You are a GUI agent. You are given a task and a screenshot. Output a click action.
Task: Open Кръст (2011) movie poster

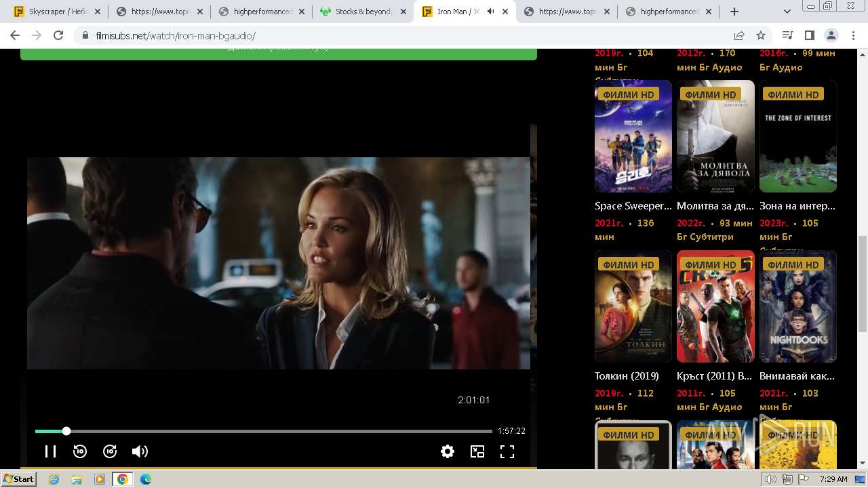(715, 306)
